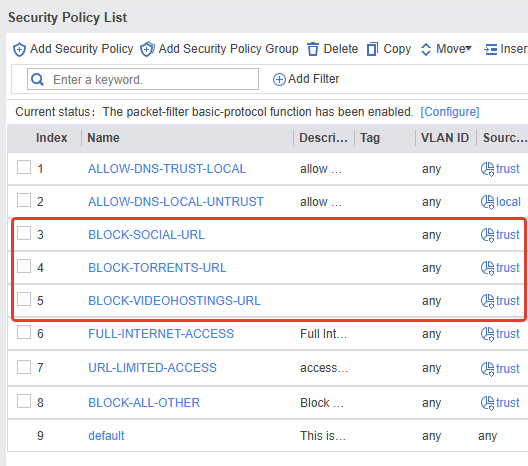Check the BLOCK-SOCIAL-URL policy checkbox

pyautogui.click(x=24, y=233)
